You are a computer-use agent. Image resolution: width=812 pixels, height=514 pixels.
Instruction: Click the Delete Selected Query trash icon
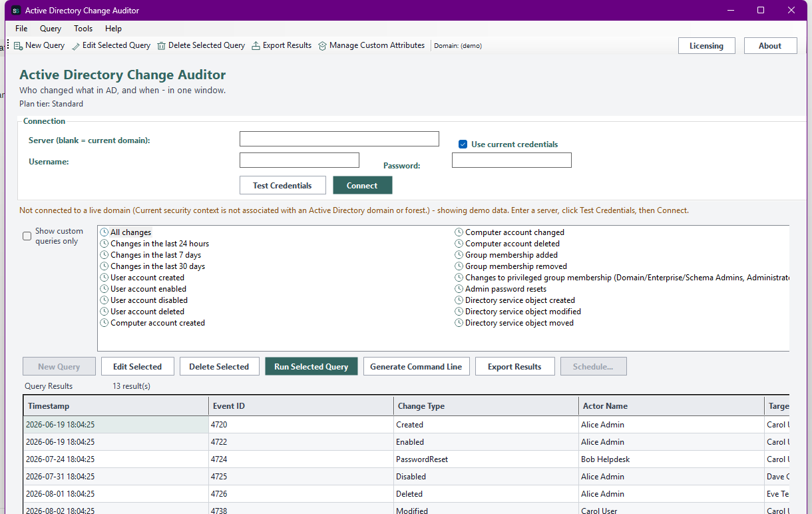(x=162, y=46)
